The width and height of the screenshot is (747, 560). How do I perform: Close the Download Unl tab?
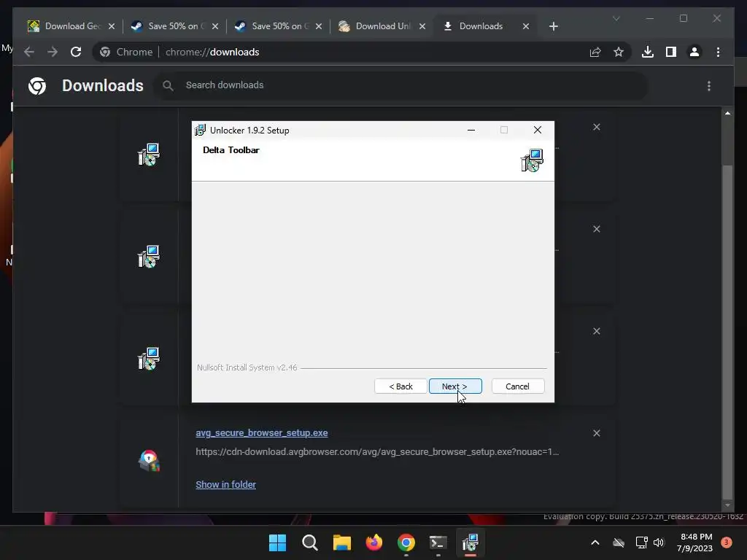point(422,26)
